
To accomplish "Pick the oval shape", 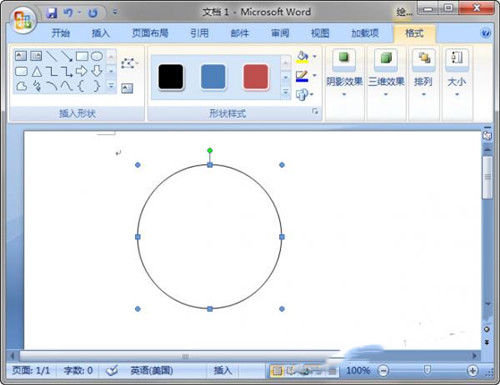I will point(97,56).
